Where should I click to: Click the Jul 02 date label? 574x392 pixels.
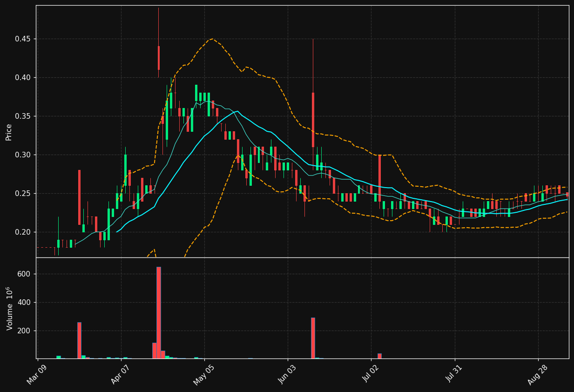pos(371,374)
